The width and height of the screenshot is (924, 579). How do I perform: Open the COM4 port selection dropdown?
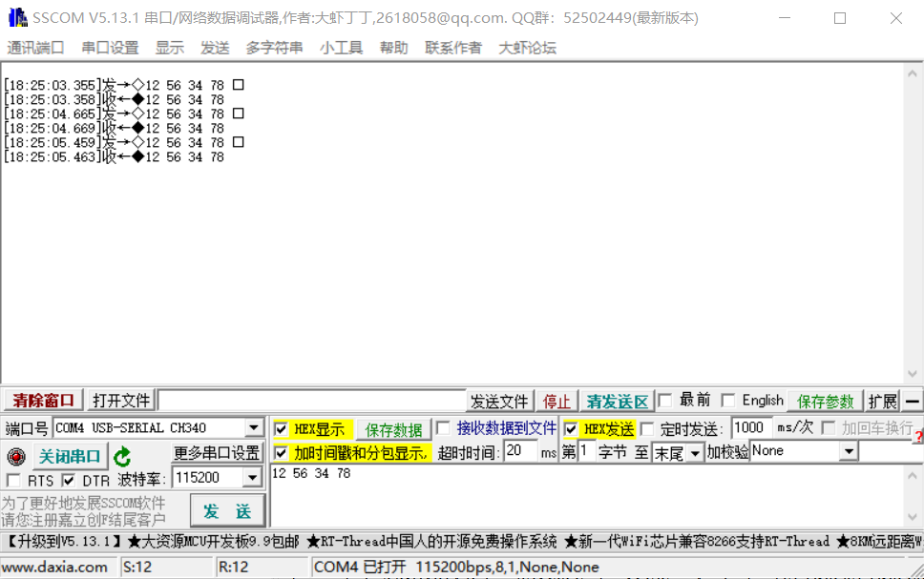click(x=255, y=427)
